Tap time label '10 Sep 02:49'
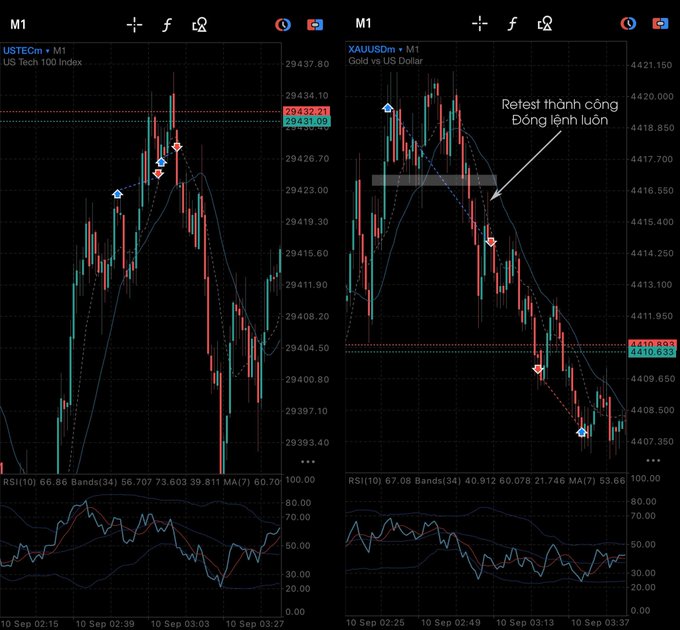This screenshot has width=680, height=630. coord(450,623)
